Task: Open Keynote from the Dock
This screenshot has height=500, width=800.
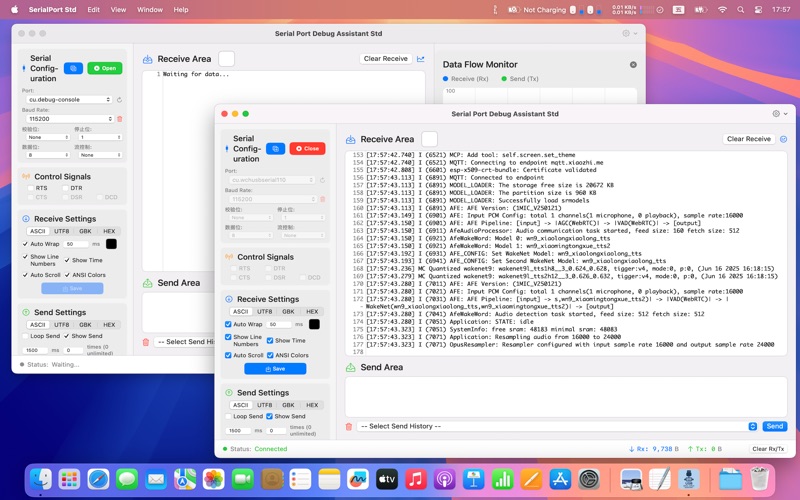Action: (x=473, y=479)
